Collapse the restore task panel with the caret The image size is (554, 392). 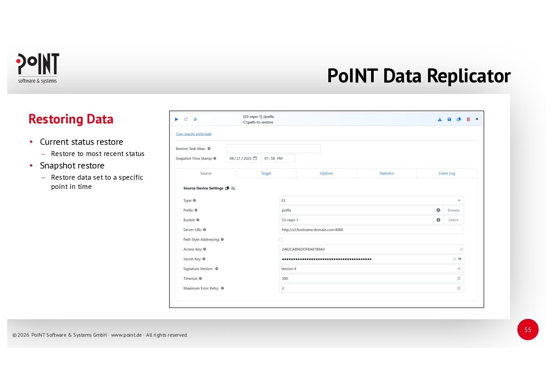[477, 119]
